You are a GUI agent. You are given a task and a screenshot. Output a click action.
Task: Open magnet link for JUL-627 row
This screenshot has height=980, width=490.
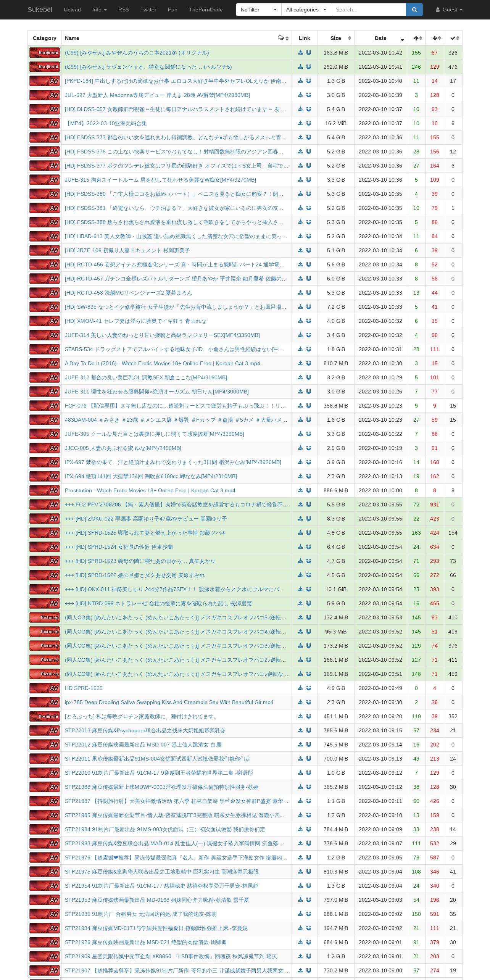coord(309,95)
